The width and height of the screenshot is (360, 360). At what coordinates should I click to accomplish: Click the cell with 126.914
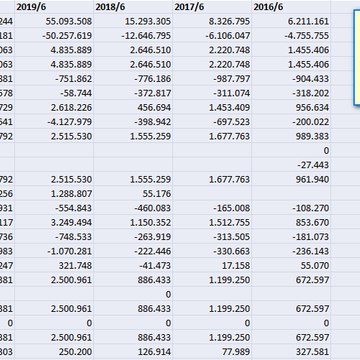point(133,351)
